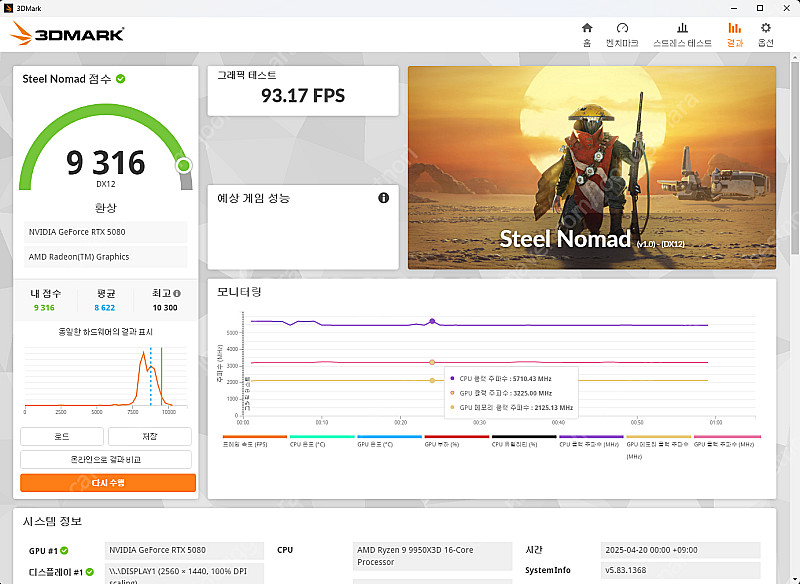Image resolution: width=800 pixels, height=584 pixels.
Task: Click the 환상 rating label under score
Action: [106, 208]
